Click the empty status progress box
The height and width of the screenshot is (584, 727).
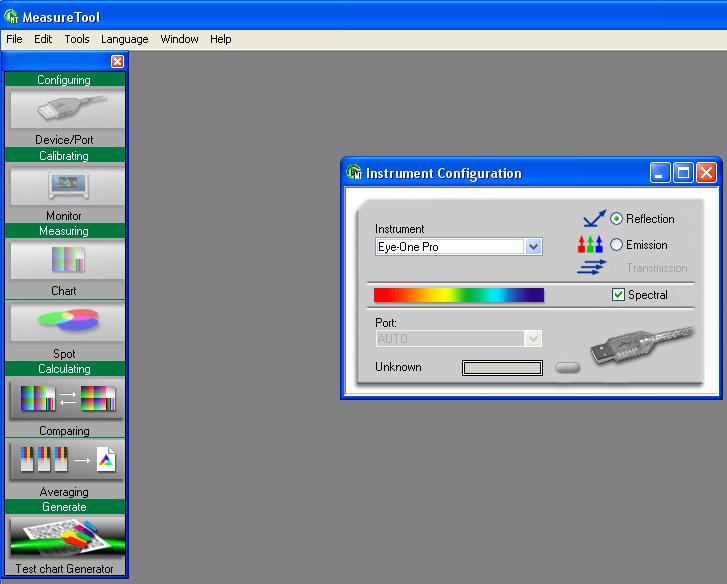point(502,368)
